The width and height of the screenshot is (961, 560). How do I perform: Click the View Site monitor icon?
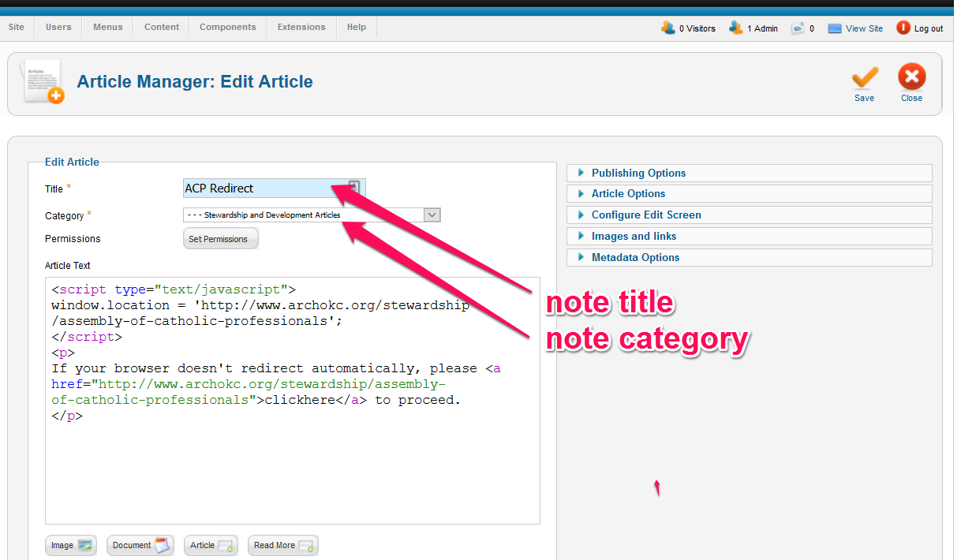coord(835,28)
